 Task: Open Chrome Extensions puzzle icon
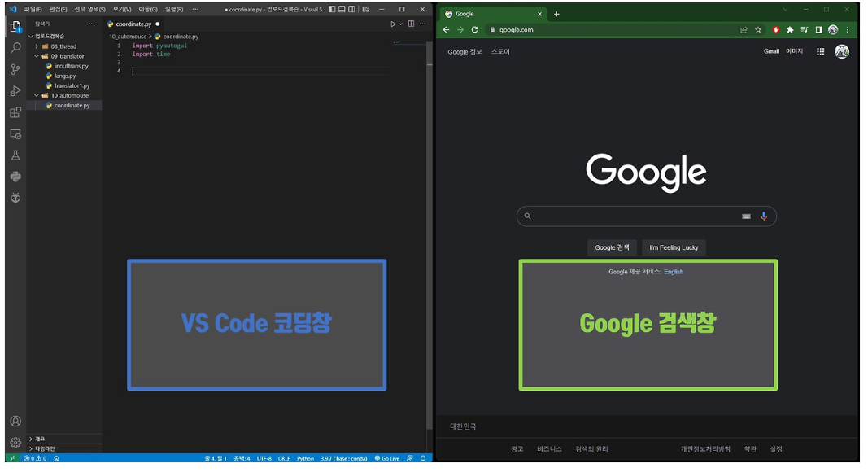[x=790, y=30]
